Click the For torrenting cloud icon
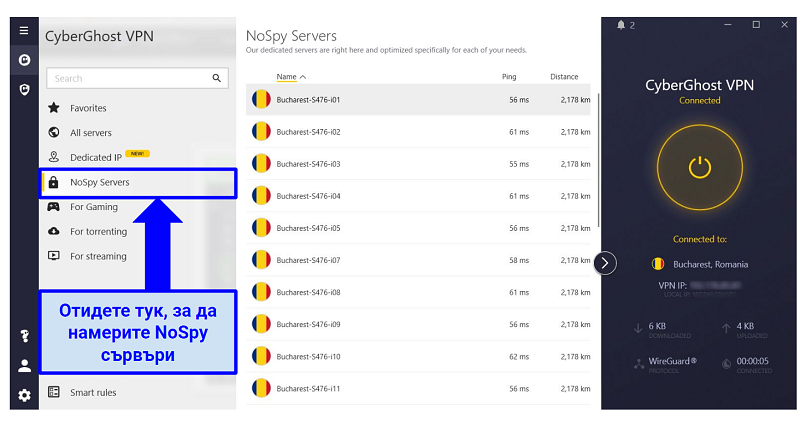 tap(53, 231)
